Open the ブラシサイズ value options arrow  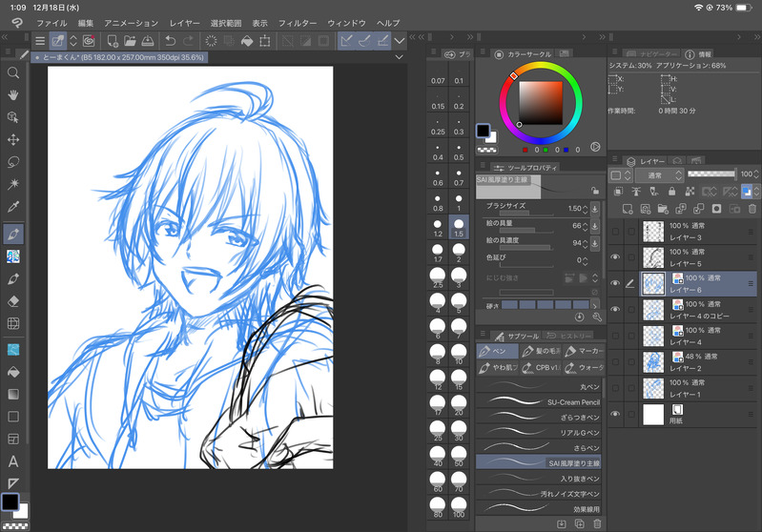595,208
